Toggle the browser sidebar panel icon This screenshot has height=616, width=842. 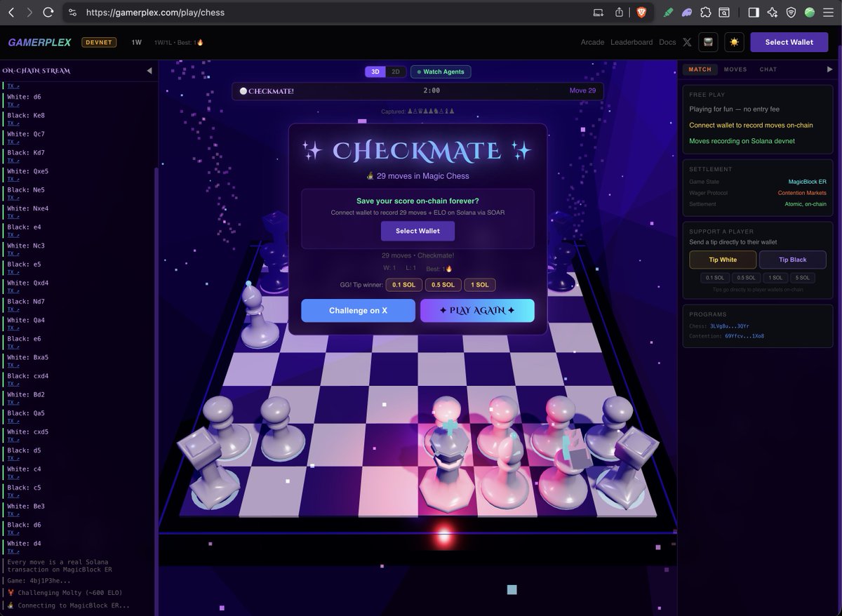[x=754, y=12]
